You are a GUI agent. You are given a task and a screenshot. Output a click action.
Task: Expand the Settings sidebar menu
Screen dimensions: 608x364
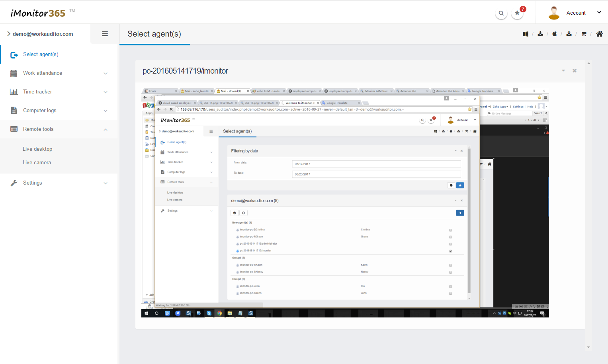[x=33, y=183]
